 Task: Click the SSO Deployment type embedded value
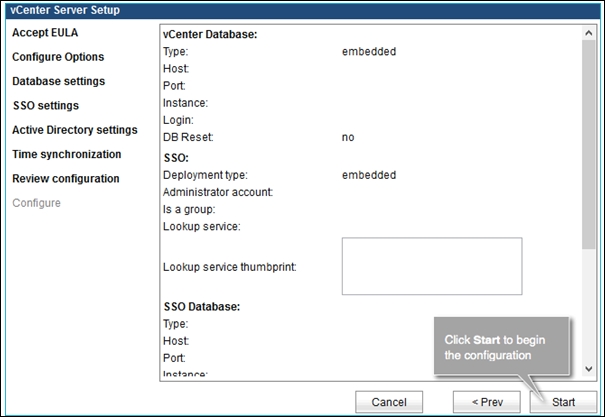click(368, 175)
